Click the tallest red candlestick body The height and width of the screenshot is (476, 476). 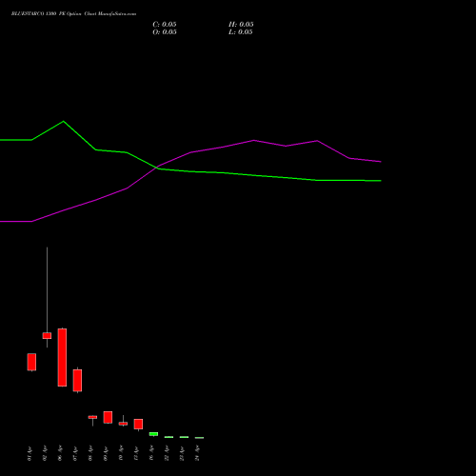click(x=62, y=357)
